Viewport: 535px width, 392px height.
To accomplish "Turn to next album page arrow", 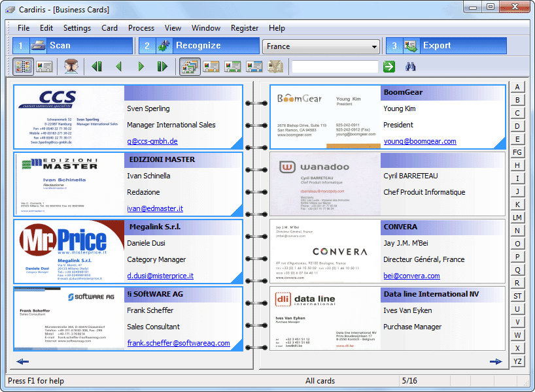I will click(x=496, y=361).
